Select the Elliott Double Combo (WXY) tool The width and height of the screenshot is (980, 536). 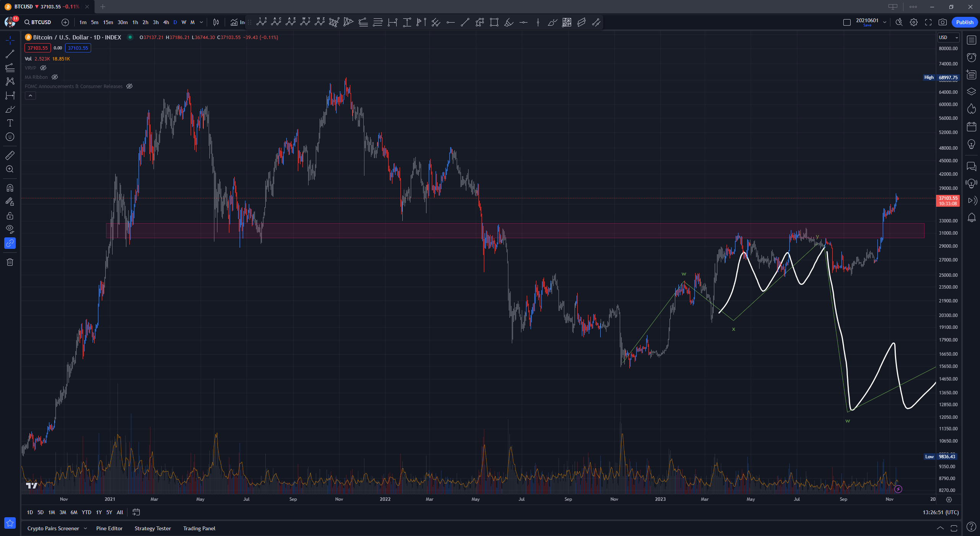click(x=305, y=22)
